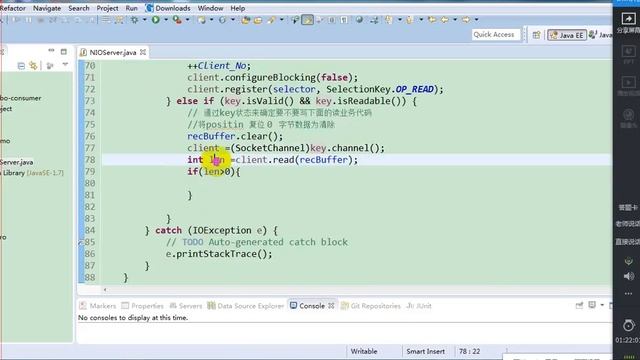The height and width of the screenshot is (360, 640).
Task: Click the 78 : 22 cursor position indicator
Action: pos(469,351)
